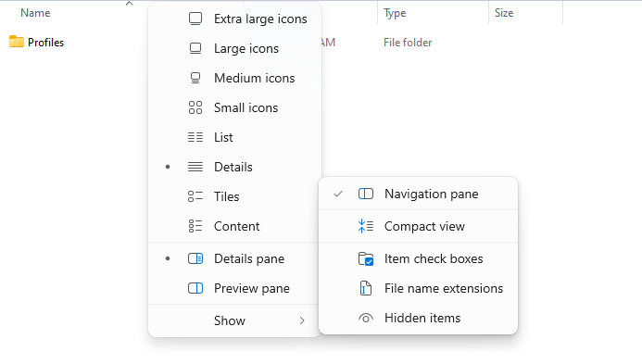Toggle the Navigation pane checkmark

338,194
